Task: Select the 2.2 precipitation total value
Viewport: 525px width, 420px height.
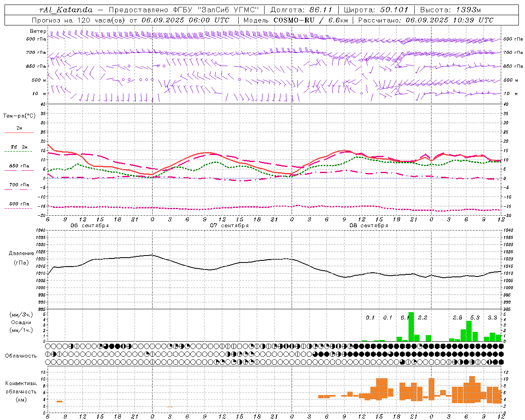Action: pos(422,317)
